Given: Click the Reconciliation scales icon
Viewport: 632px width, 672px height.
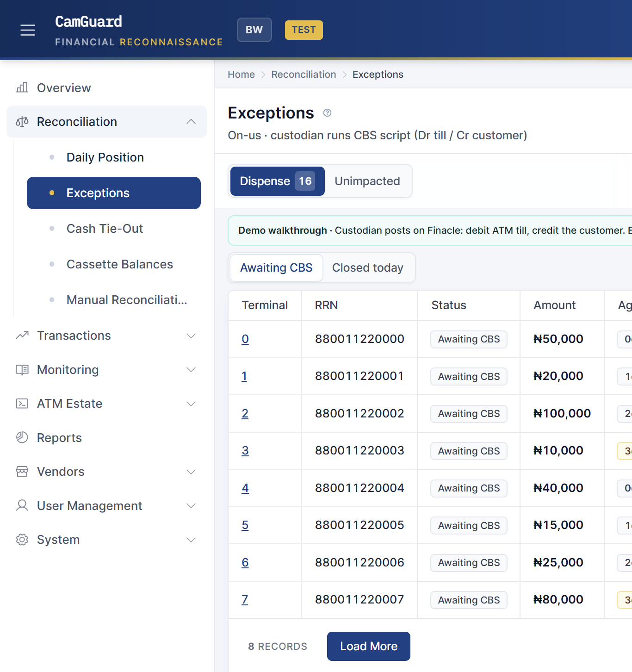Looking at the screenshot, I should (22, 122).
